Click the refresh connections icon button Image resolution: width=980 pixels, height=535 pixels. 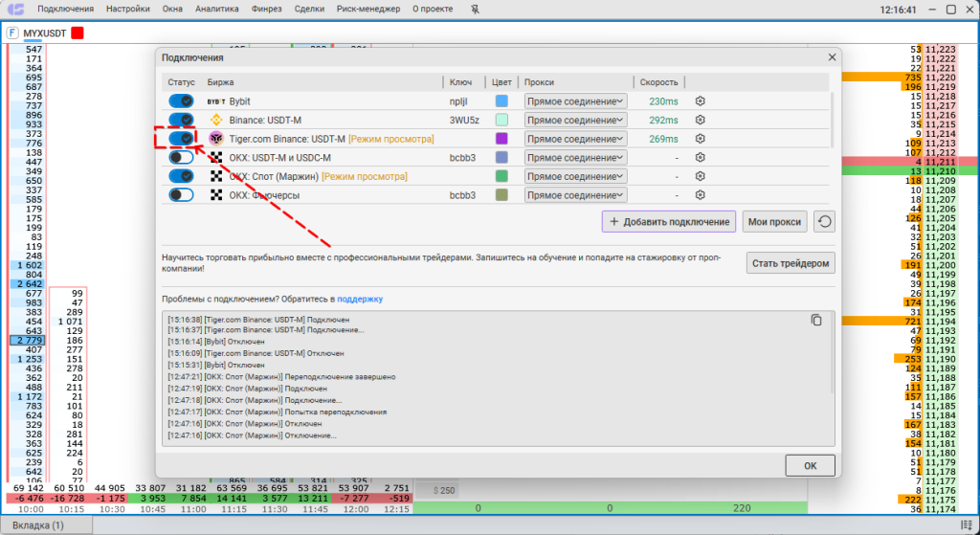pos(824,222)
